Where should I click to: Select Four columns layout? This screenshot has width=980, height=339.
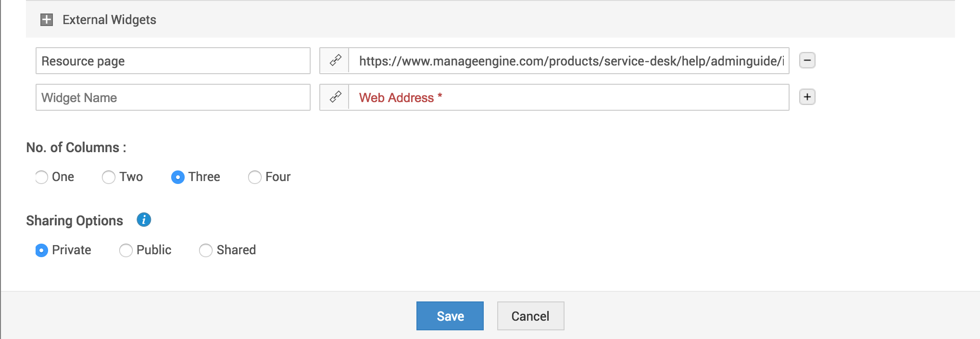click(255, 177)
